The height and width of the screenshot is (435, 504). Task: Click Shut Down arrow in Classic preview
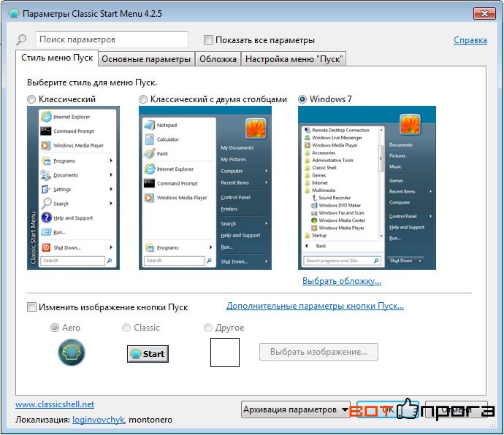[111, 247]
